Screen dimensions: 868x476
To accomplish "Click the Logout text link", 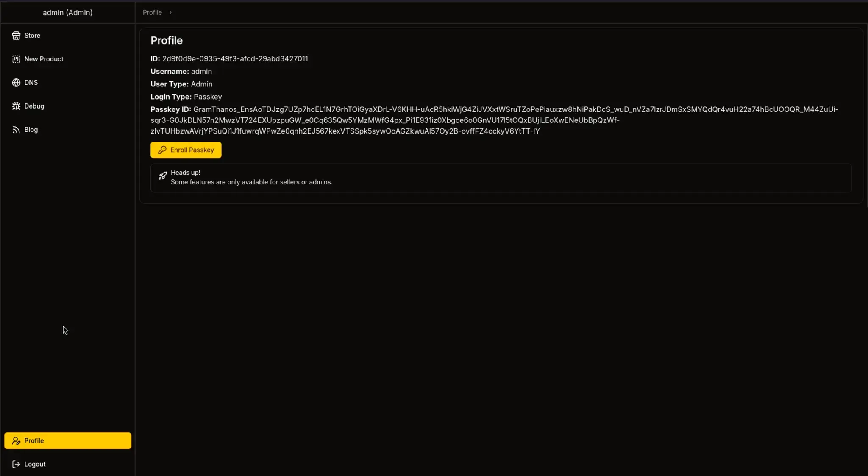I will click(35, 464).
